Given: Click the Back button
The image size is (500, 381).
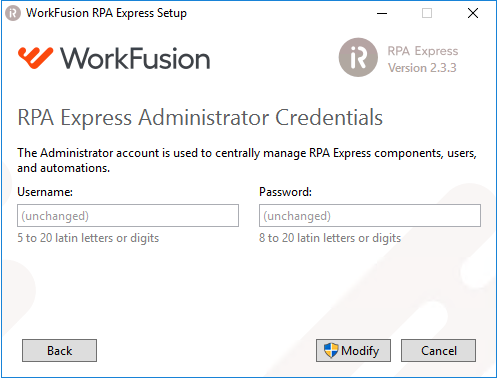Looking at the screenshot, I should [x=59, y=350].
